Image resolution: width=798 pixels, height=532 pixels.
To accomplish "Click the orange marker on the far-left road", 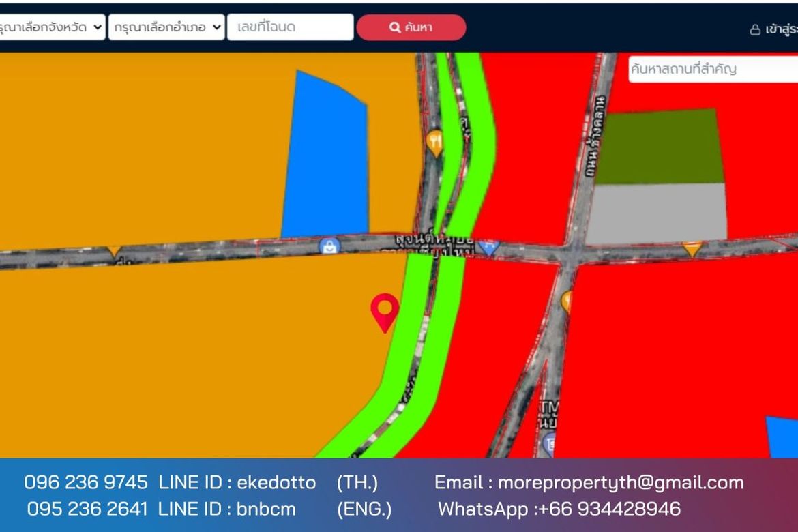I will click(114, 252).
